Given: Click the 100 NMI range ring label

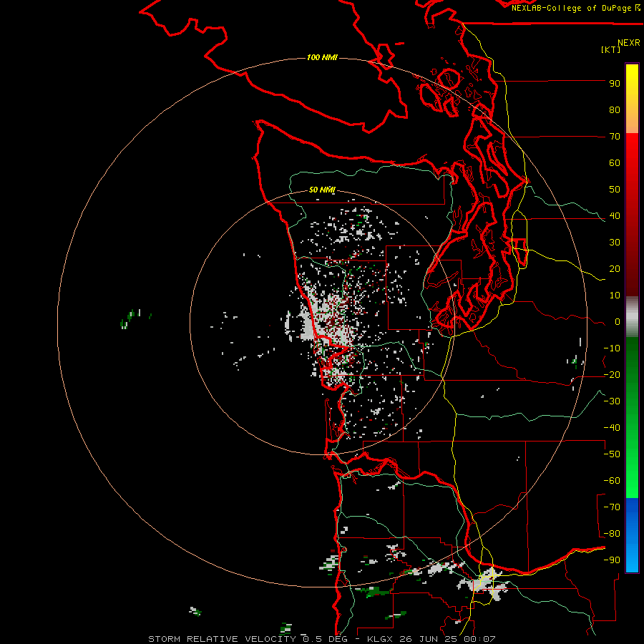Looking at the screenshot, I should [322, 57].
